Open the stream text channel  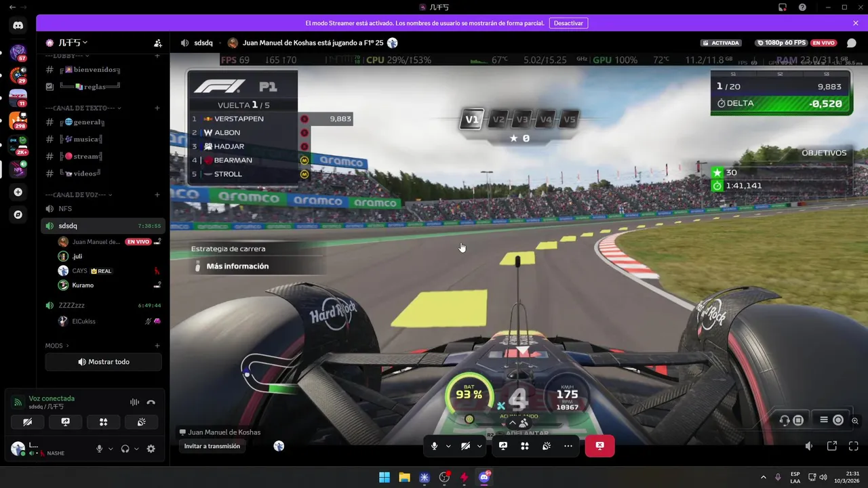point(103,157)
